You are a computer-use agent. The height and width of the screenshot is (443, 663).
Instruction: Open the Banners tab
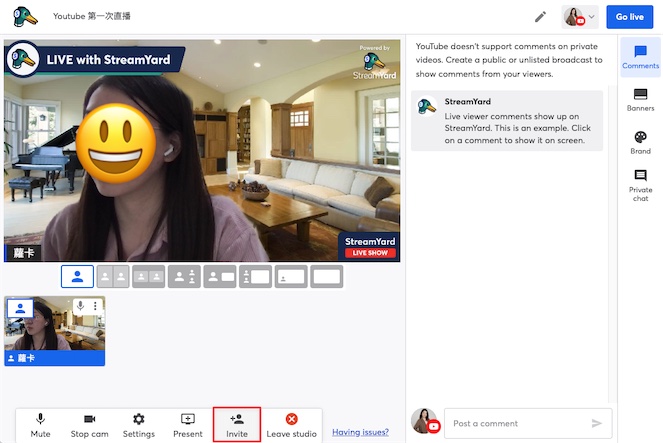pos(640,100)
